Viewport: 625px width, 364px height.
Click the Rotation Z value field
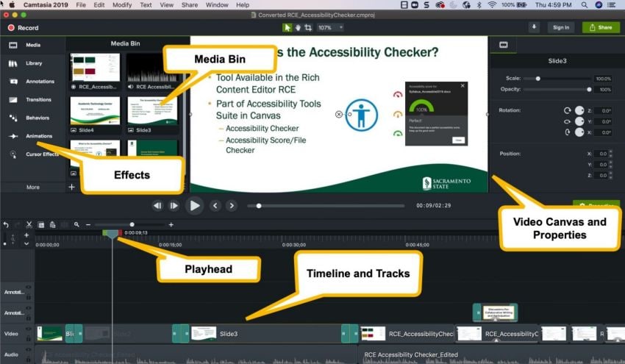tap(603, 110)
